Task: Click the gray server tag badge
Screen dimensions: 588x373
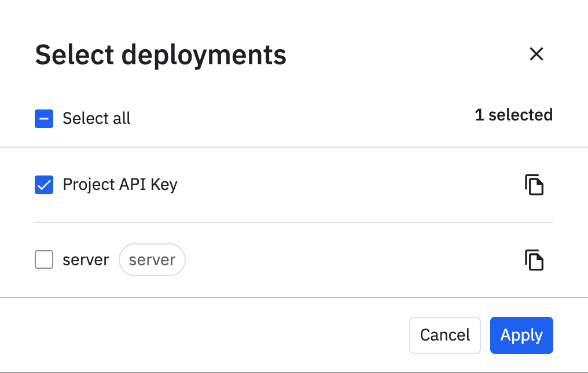Action: (152, 260)
